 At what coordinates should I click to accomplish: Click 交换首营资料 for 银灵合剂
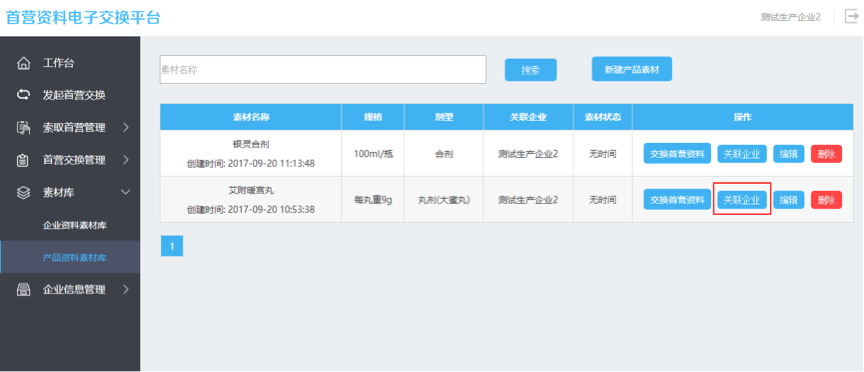pyautogui.click(x=677, y=154)
